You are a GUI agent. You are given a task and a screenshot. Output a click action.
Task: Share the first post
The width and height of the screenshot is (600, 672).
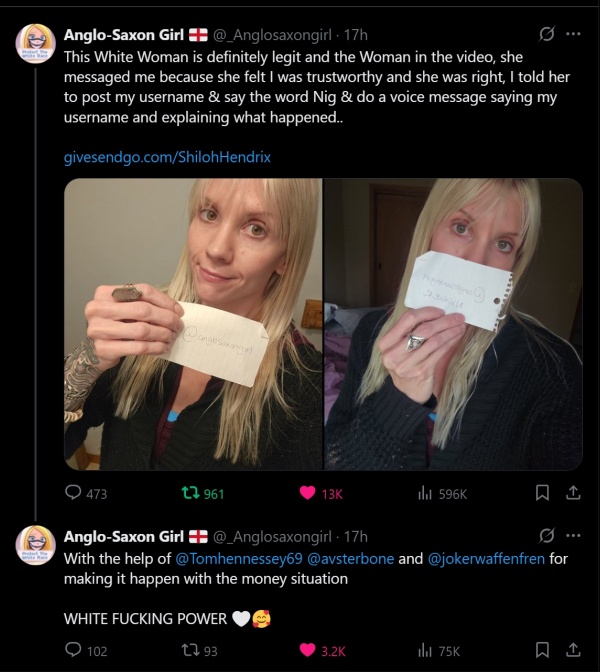pos(573,493)
